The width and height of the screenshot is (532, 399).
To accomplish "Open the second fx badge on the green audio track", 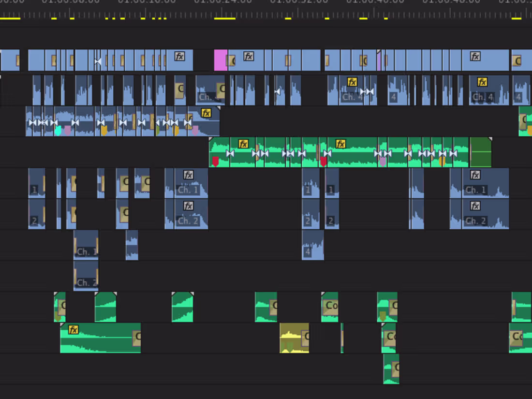I will (x=341, y=143).
